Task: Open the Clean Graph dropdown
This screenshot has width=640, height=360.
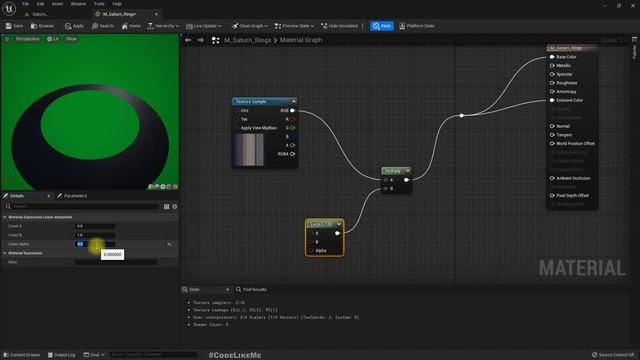Action: point(250,26)
